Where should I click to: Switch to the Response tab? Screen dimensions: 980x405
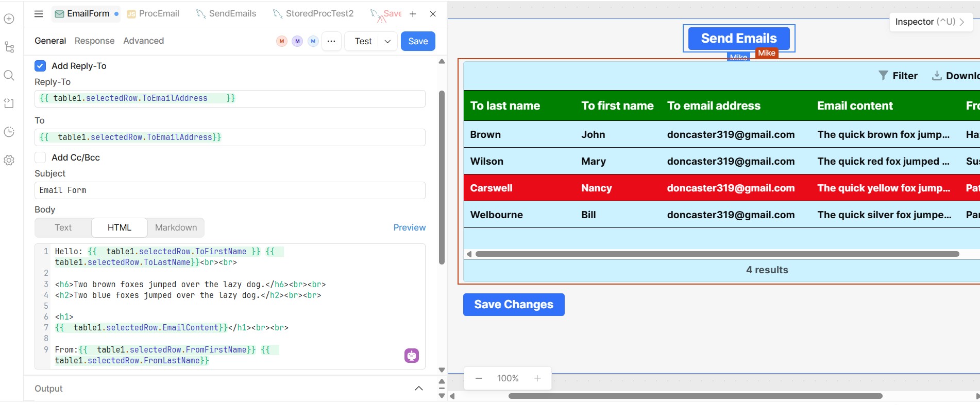point(94,41)
